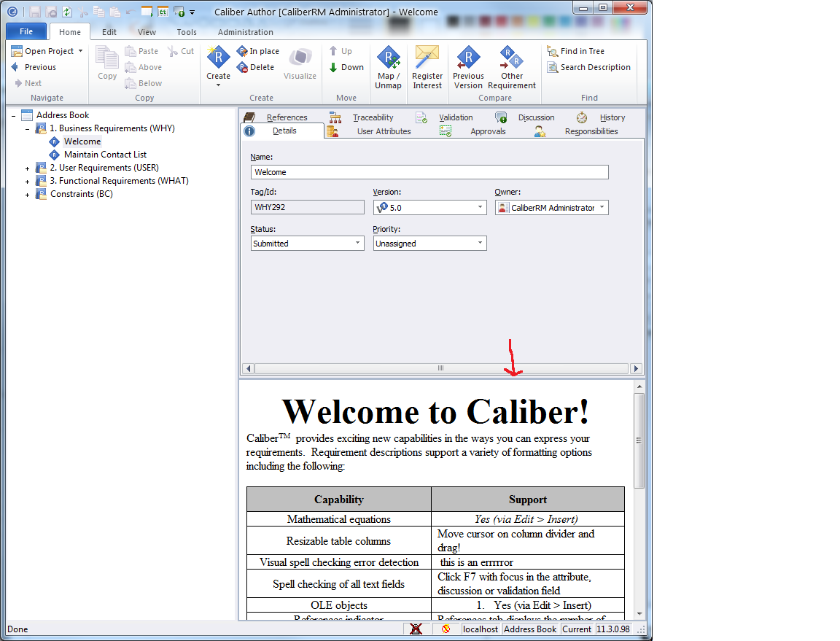Click the description pane vertical scrollbar thumb

click(x=639, y=440)
